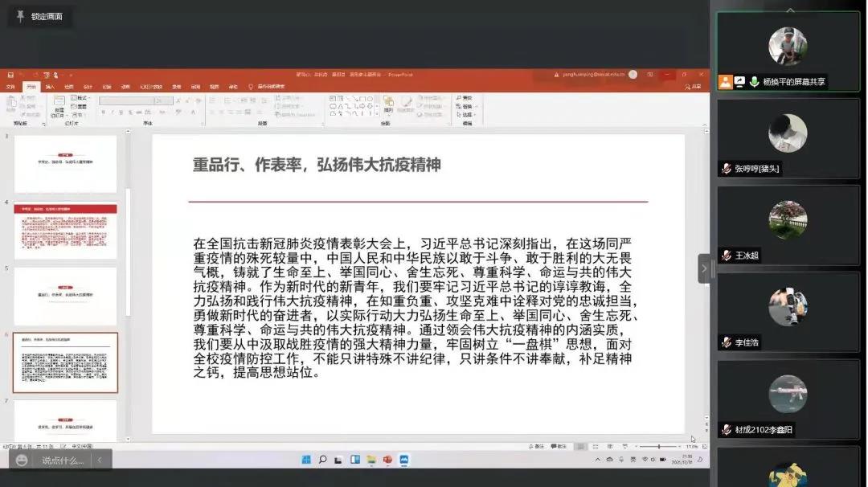
Task: Toggle bold formatting in ribbon
Action: tap(102, 113)
